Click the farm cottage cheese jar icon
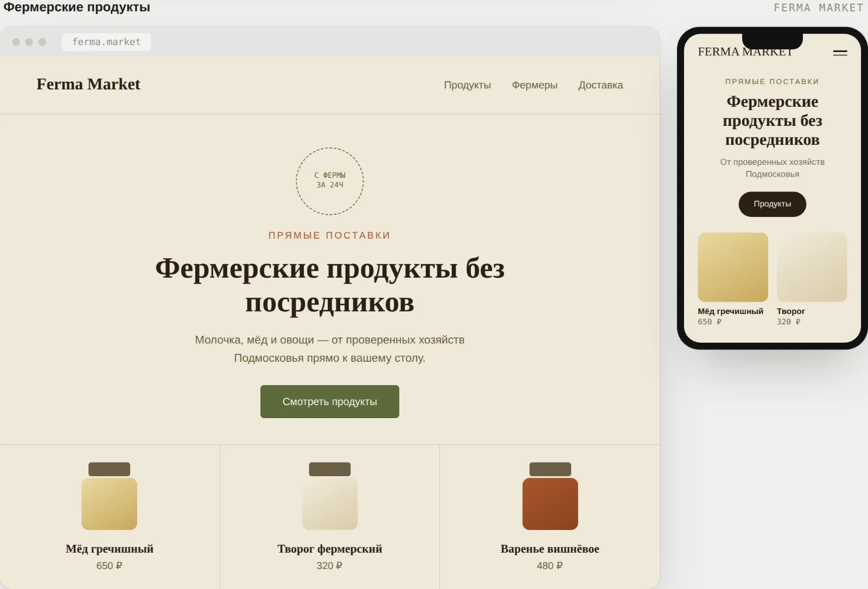 (x=330, y=496)
